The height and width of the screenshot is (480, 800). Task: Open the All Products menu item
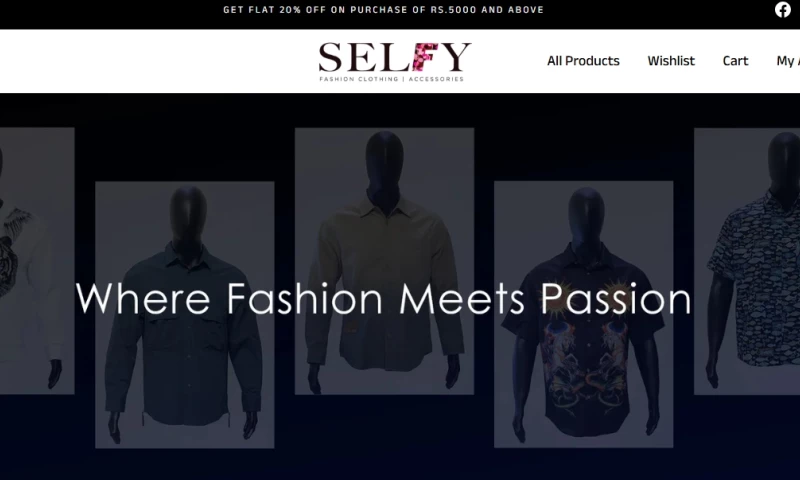point(583,61)
